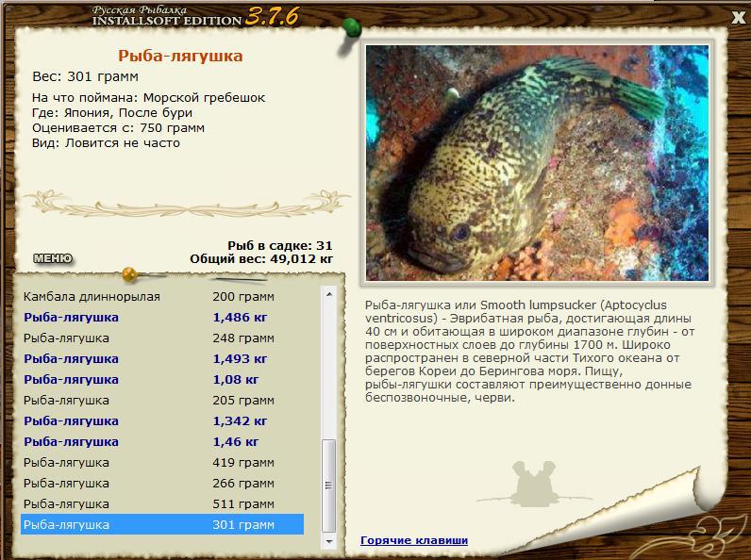Screen dimensions: 751x560
Task: Click the Рыба-лягушка title heading
Action: 180,56
